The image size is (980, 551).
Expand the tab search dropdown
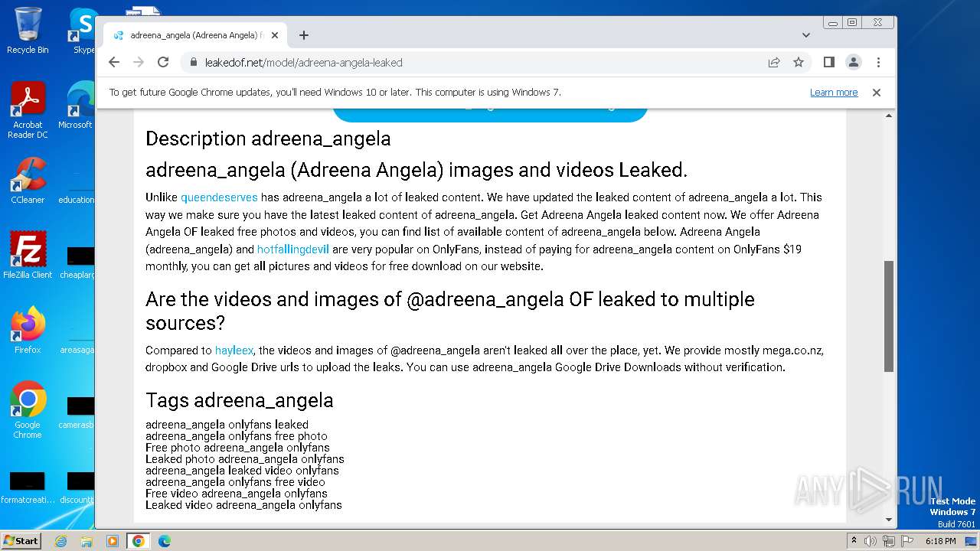point(805,35)
